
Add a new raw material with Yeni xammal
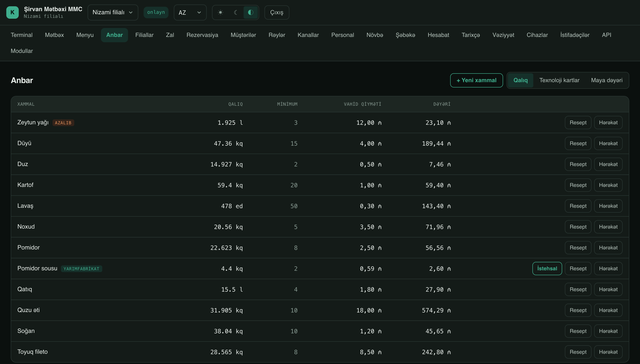[x=476, y=80]
